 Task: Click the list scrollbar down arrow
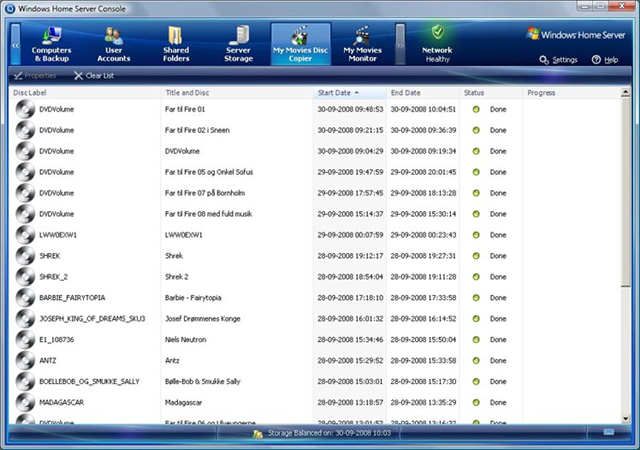(x=625, y=419)
